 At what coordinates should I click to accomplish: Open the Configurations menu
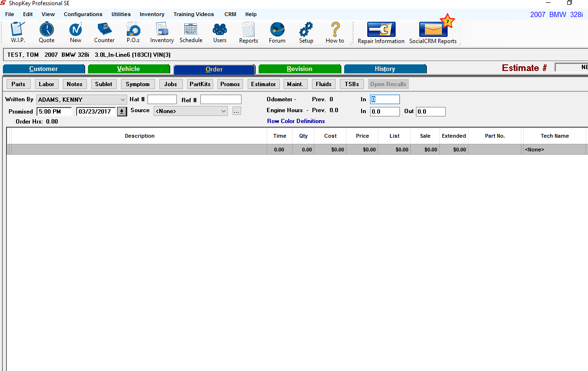83,14
